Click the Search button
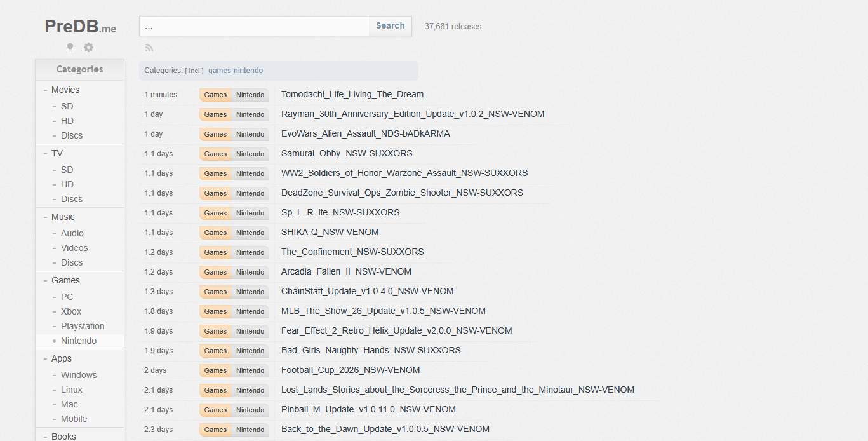Screen dimensions: 868x441 (x=390, y=26)
